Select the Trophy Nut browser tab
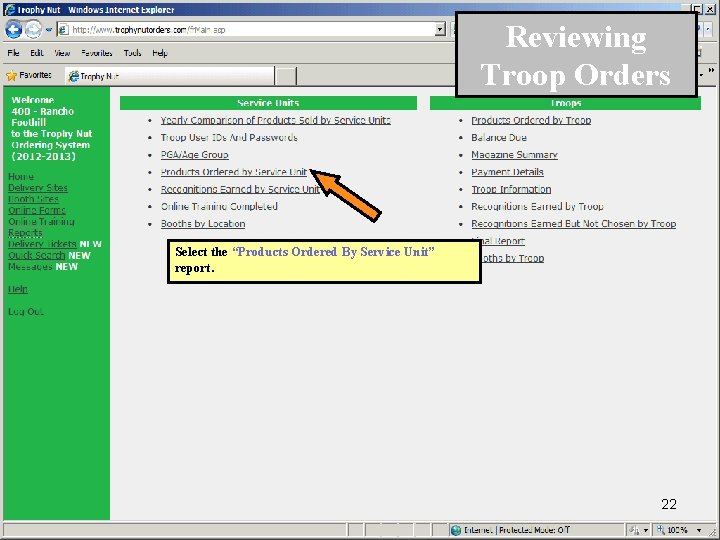Image resolution: width=720 pixels, height=540 pixels. tap(170, 76)
